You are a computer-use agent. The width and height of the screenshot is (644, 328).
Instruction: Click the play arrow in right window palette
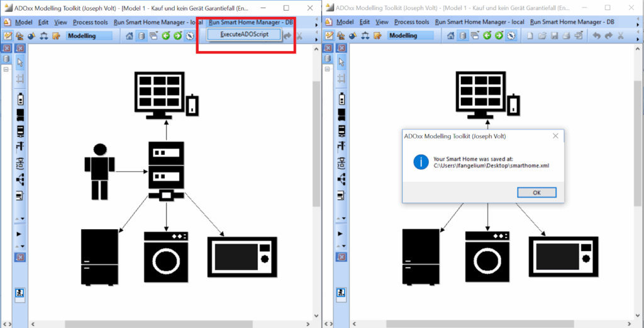coord(340,234)
